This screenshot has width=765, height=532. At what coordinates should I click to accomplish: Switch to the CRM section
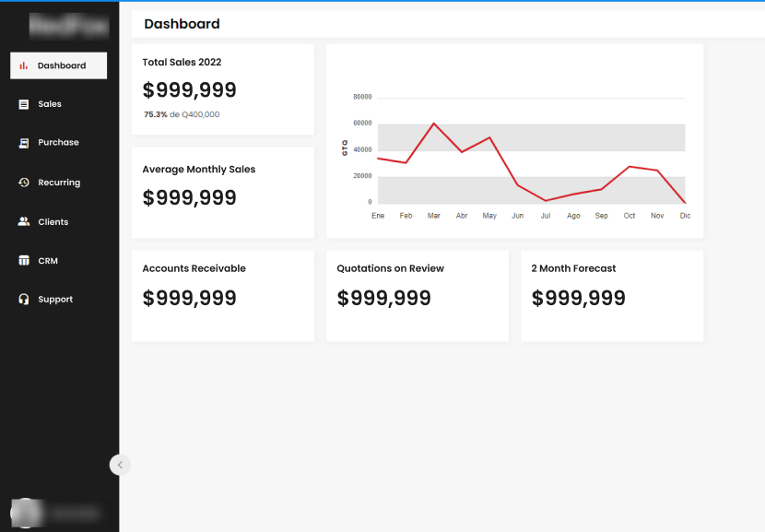click(48, 261)
